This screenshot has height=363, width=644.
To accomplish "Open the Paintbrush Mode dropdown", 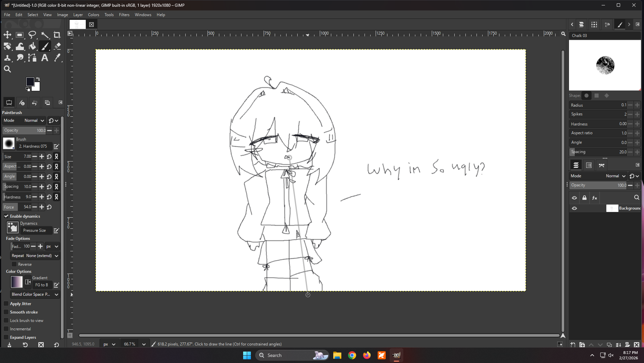I will (33, 120).
